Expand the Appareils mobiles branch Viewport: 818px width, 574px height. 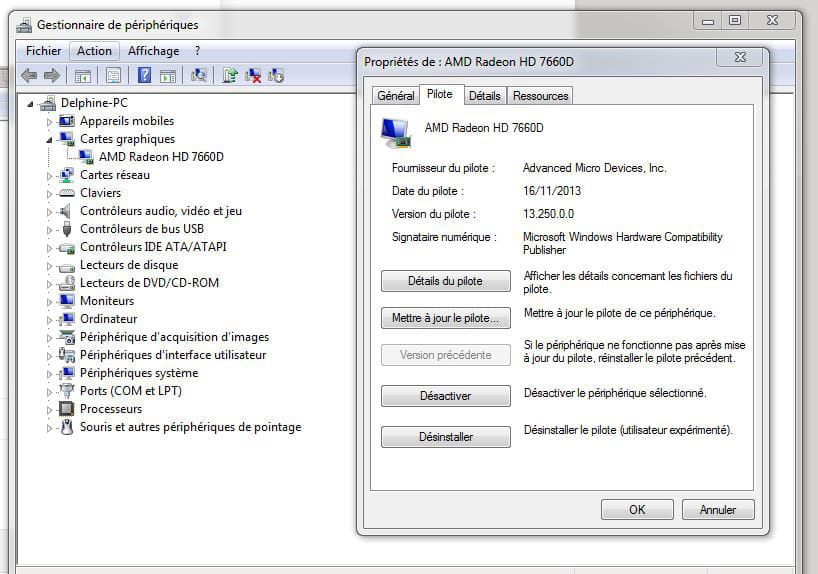tap(49, 122)
